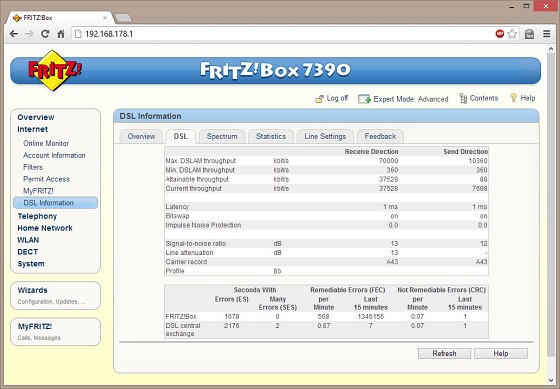Viewport: 560px width, 389px height.
Task: Open the Help link at top right
Action: click(x=528, y=98)
